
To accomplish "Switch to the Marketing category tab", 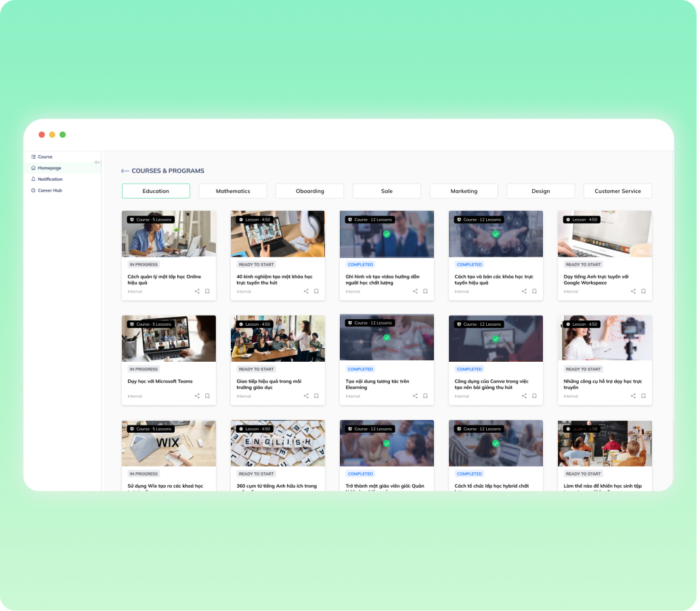I will pyautogui.click(x=464, y=191).
